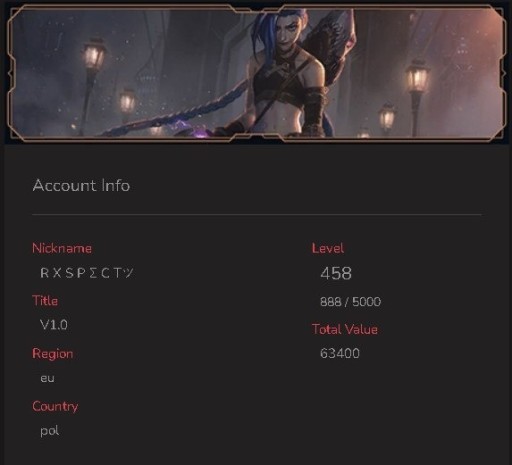512x465 pixels.
Task: Select the Country label
Action: pos(55,406)
